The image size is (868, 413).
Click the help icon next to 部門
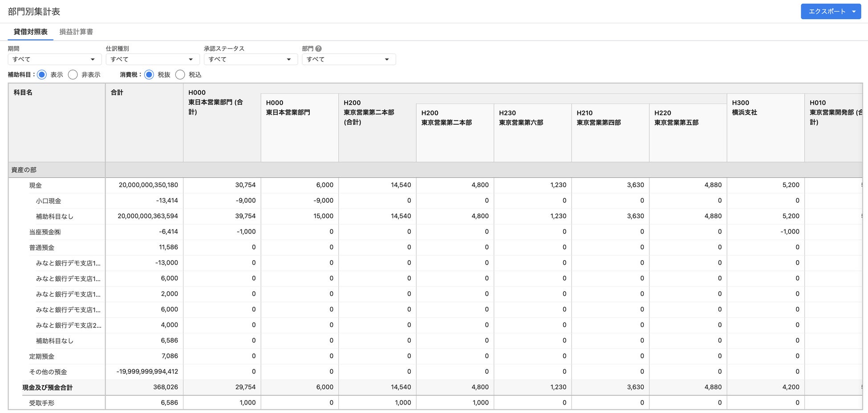click(318, 49)
